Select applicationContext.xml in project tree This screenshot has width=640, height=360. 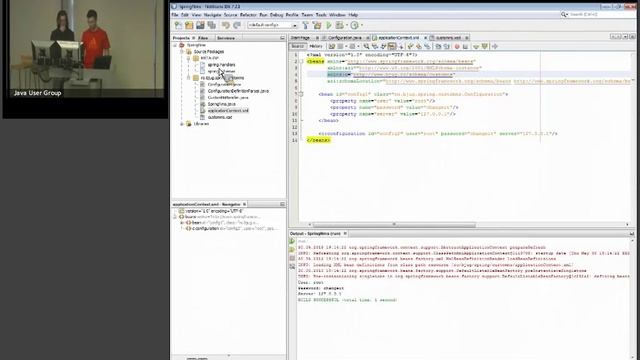pyautogui.click(x=228, y=111)
